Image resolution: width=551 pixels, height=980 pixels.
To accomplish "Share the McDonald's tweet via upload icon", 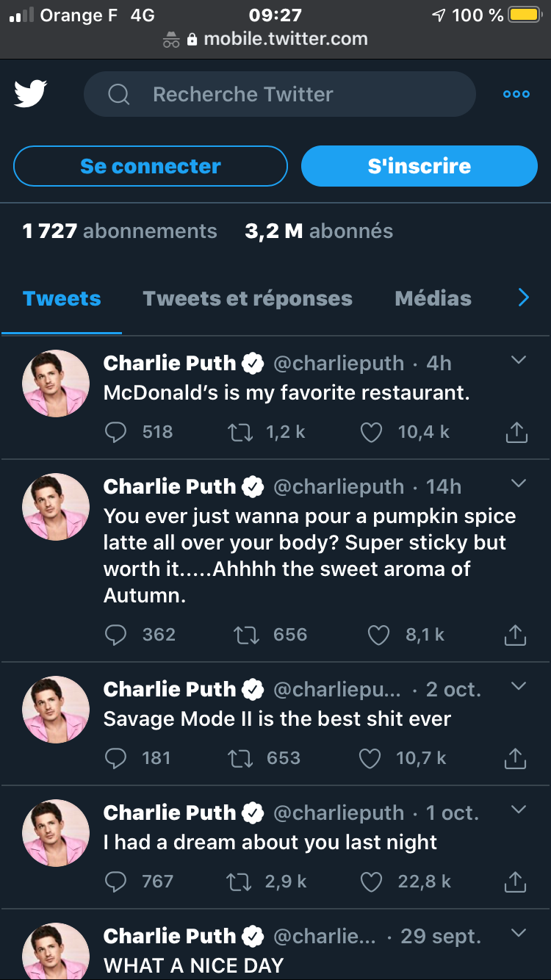I will coord(516,432).
